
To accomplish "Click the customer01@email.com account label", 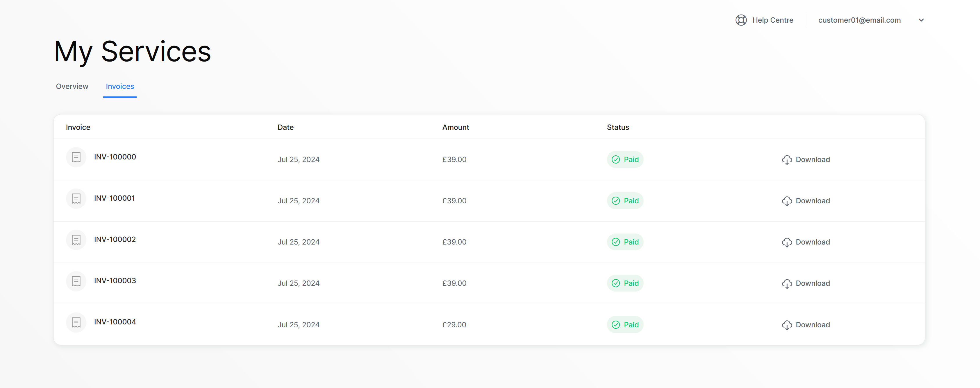I will click(x=859, y=20).
